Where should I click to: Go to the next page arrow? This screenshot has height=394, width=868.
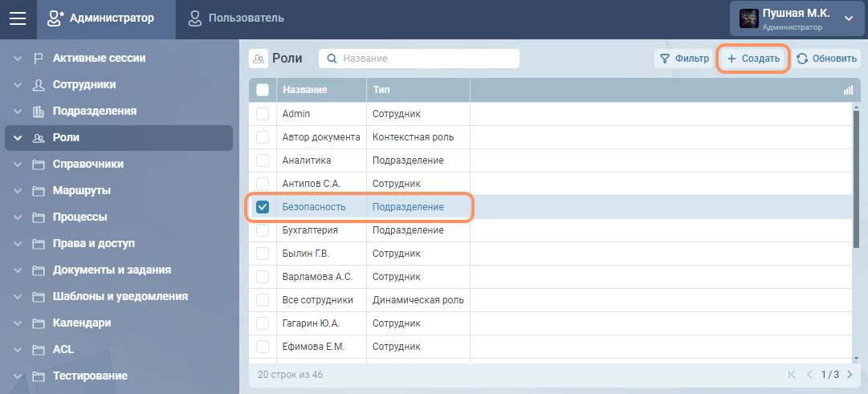coord(850,374)
